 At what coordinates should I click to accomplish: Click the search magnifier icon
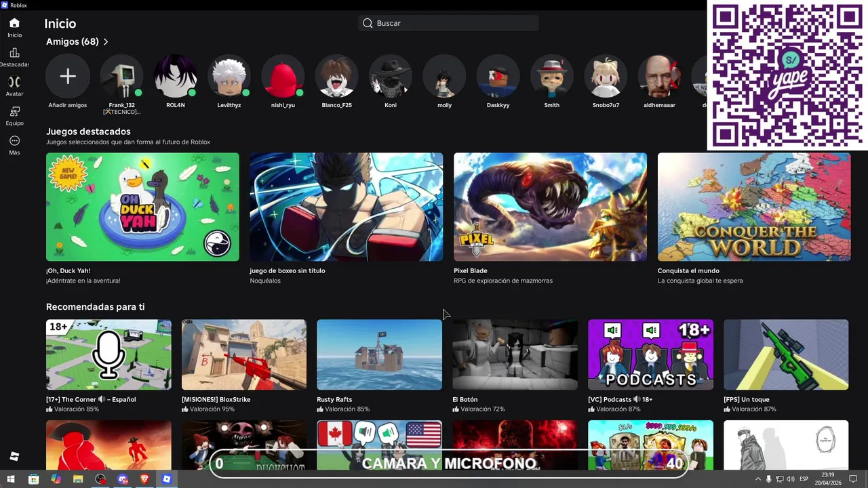(x=368, y=23)
